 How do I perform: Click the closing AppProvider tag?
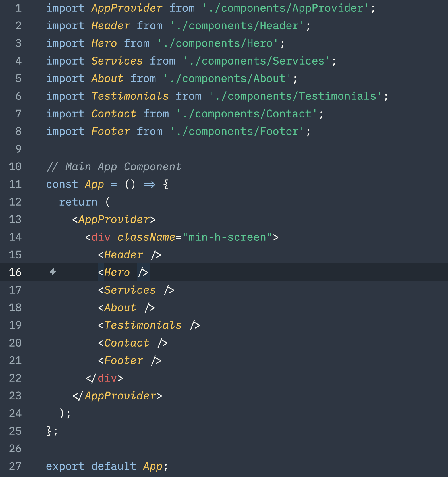117,396
